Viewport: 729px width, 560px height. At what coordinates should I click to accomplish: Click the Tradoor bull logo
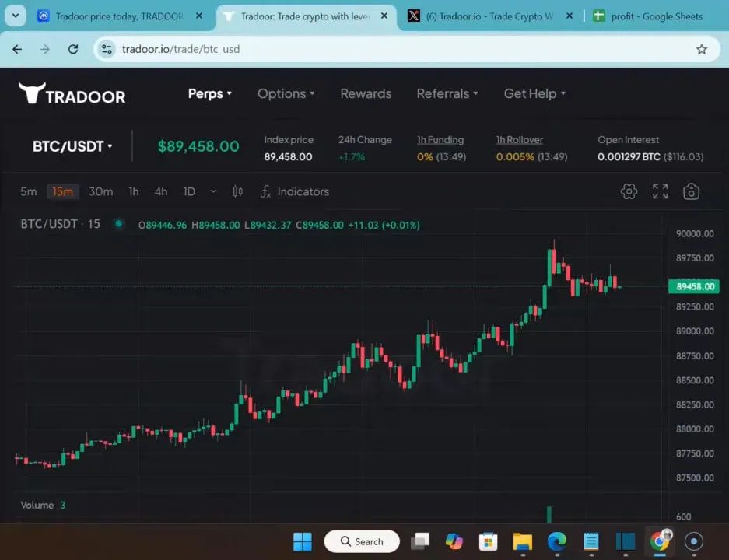point(33,93)
